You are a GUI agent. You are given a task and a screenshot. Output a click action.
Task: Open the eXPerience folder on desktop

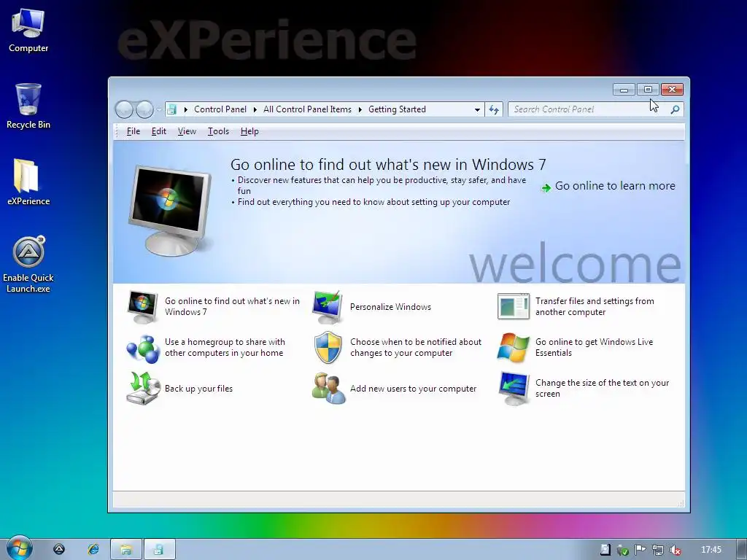[28, 182]
